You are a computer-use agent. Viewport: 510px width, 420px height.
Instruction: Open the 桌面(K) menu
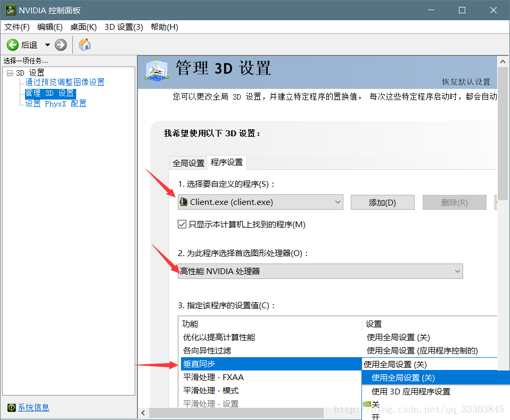point(83,27)
